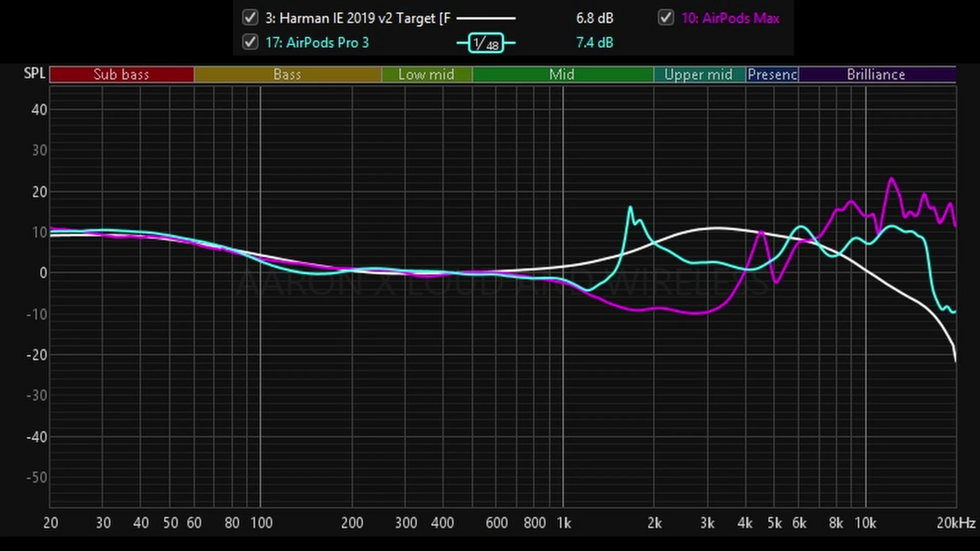
Task: Click the 10k frequency axis label
Action: [x=866, y=523]
